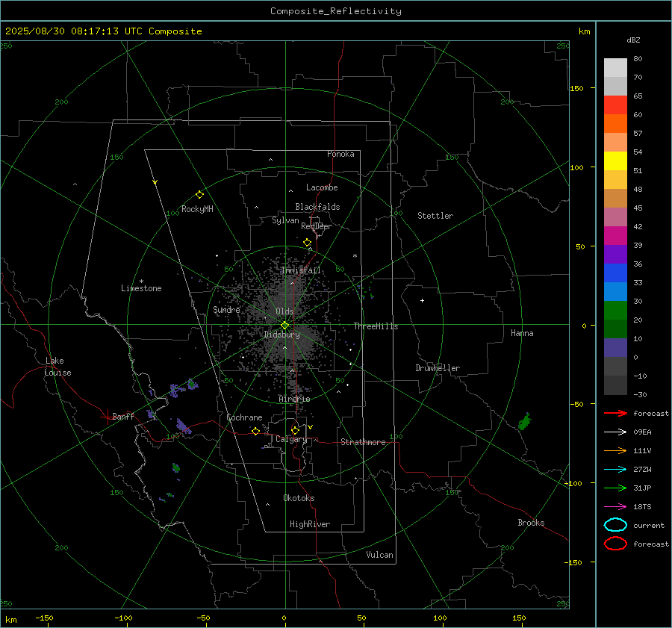The height and width of the screenshot is (628, 672).
Task: Click the Airdrie city label
Action: point(294,399)
